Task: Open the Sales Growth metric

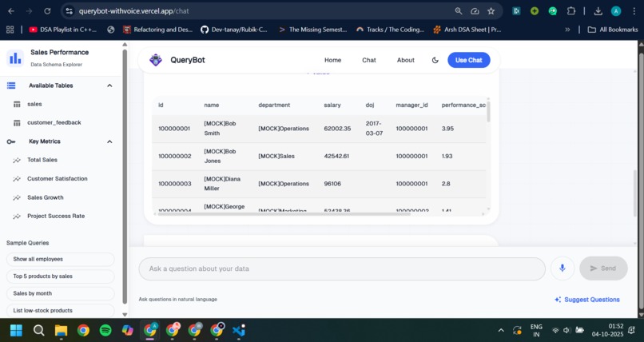Action: coord(46,197)
